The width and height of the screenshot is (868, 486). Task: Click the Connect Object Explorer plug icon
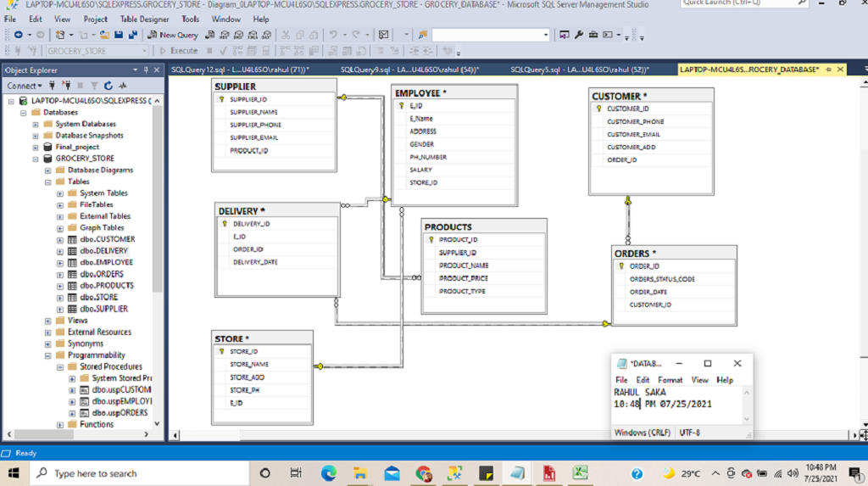[52, 86]
